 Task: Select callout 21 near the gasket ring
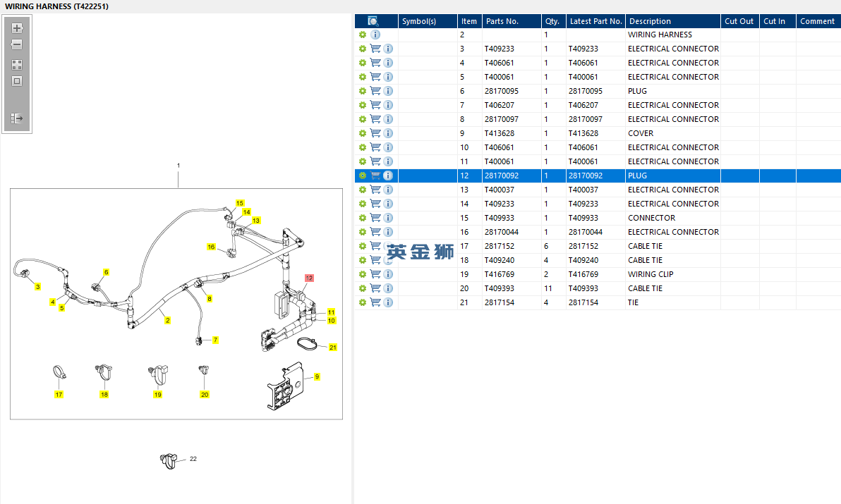tap(333, 348)
